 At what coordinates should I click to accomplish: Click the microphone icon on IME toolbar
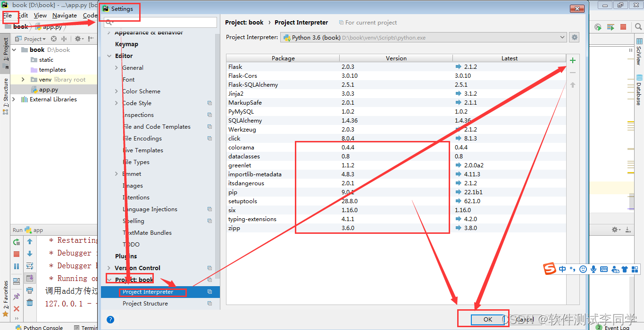tap(594, 269)
